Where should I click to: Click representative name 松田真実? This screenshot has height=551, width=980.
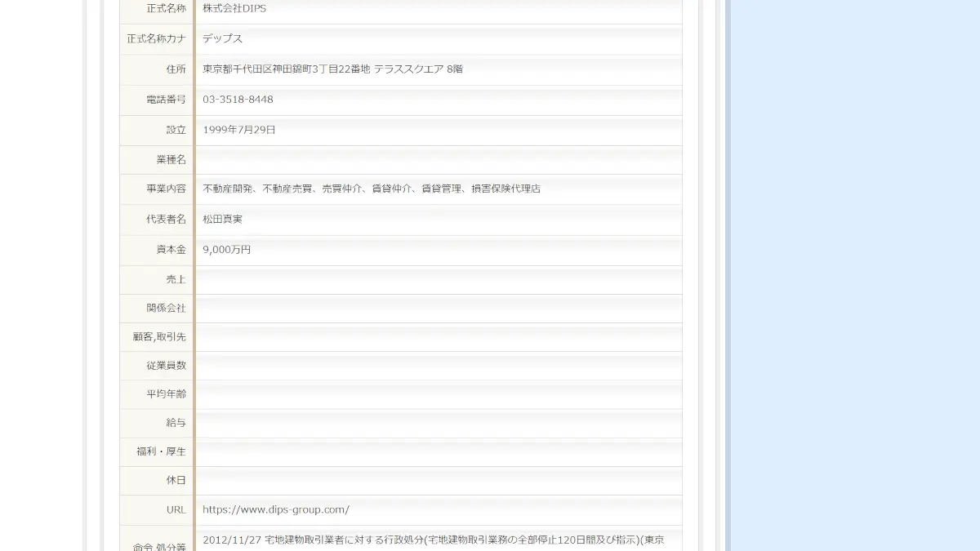pos(222,220)
